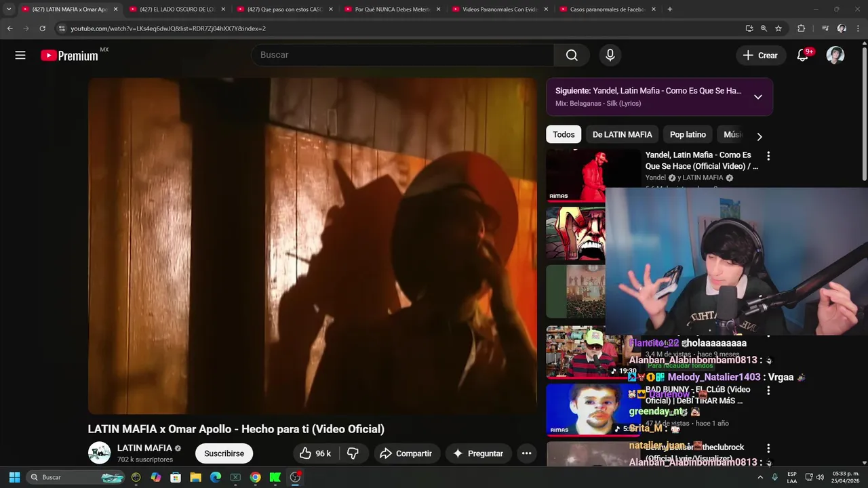The width and height of the screenshot is (868, 488).
Task: Select the Todos filter chip
Action: tap(564, 135)
